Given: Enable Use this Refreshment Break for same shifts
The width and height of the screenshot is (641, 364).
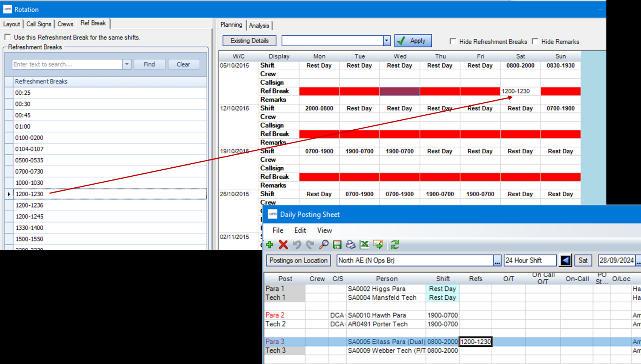Looking at the screenshot, I should [8, 37].
